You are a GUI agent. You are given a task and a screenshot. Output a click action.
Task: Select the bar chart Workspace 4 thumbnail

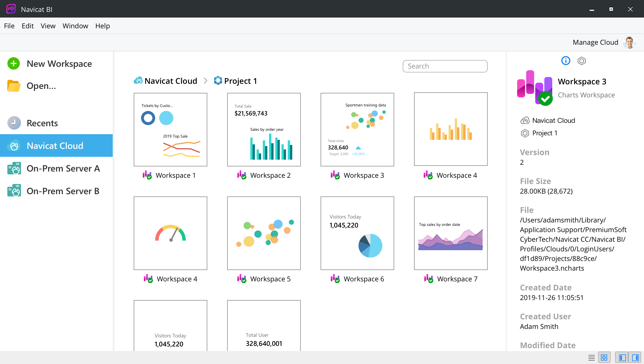click(x=451, y=129)
